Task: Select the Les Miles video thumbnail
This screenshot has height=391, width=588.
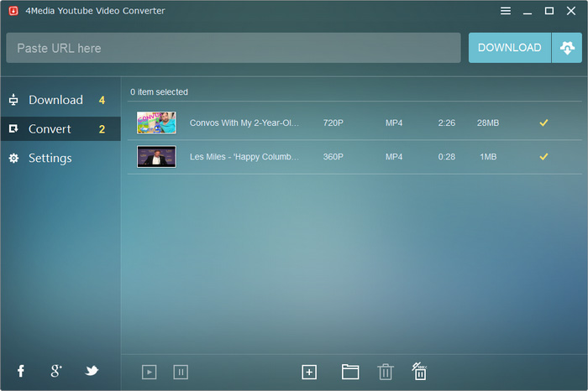Action: pyautogui.click(x=156, y=156)
